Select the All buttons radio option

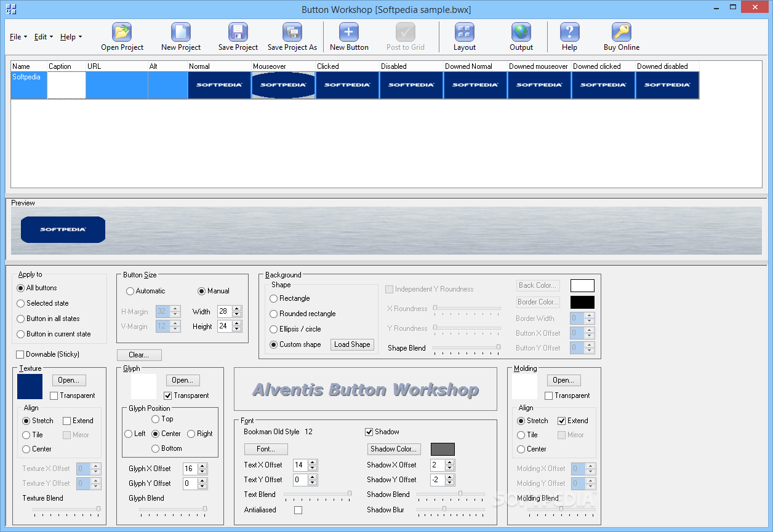coord(21,288)
